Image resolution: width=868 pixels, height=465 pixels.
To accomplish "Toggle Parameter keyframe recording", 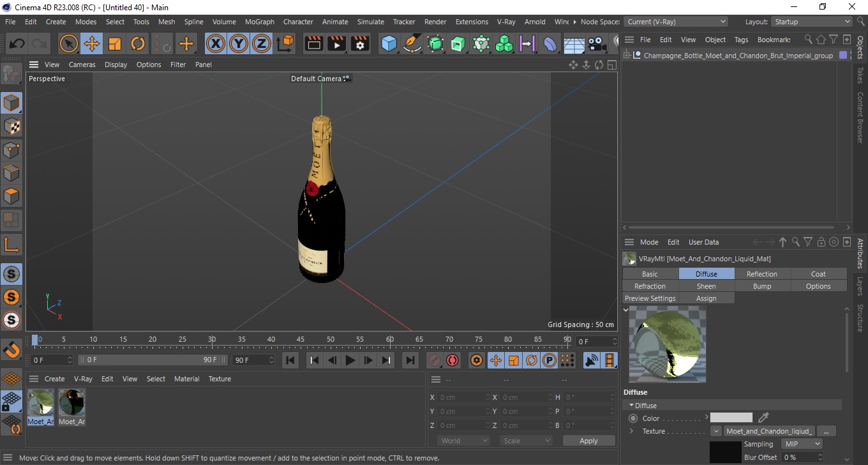I will (550, 360).
